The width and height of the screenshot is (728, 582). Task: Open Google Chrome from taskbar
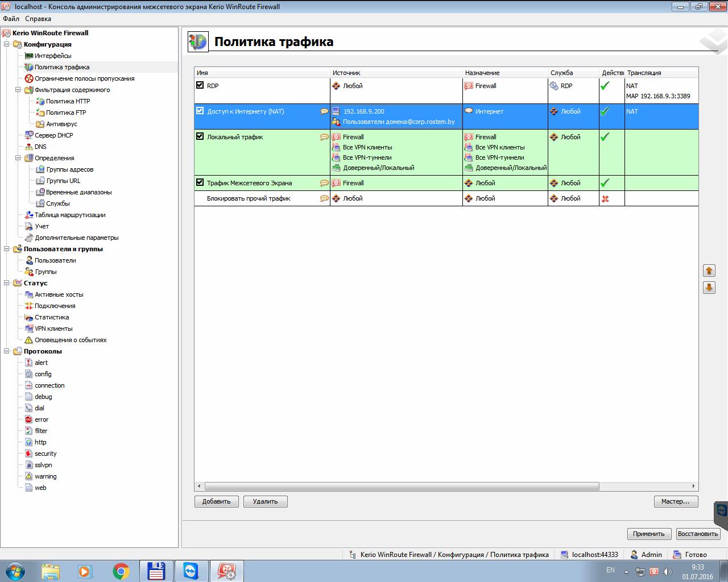click(x=121, y=571)
